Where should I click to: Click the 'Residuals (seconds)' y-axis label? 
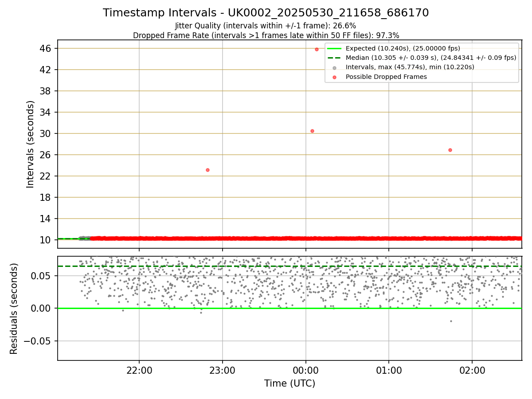14,309
